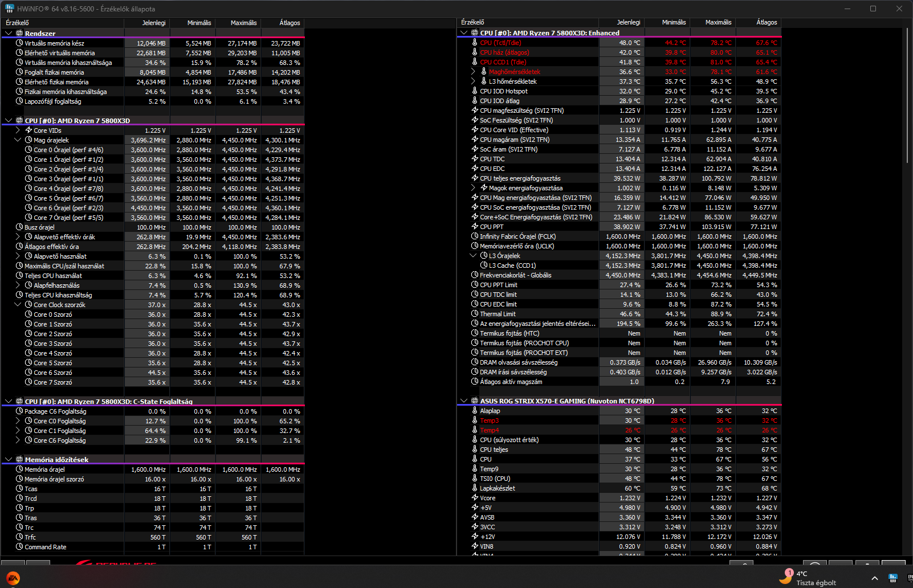The height and width of the screenshot is (588, 913).
Task: Select the Lapkakészlet row
Action: click(619, 488)
